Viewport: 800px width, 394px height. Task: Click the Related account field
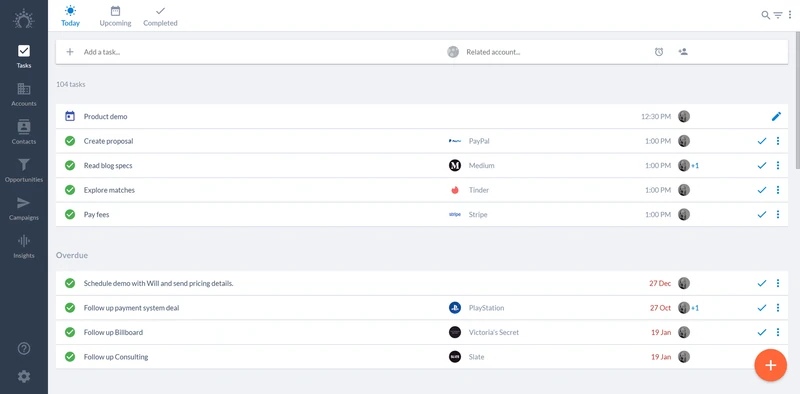pyautogui.click(x=493, y=52)
